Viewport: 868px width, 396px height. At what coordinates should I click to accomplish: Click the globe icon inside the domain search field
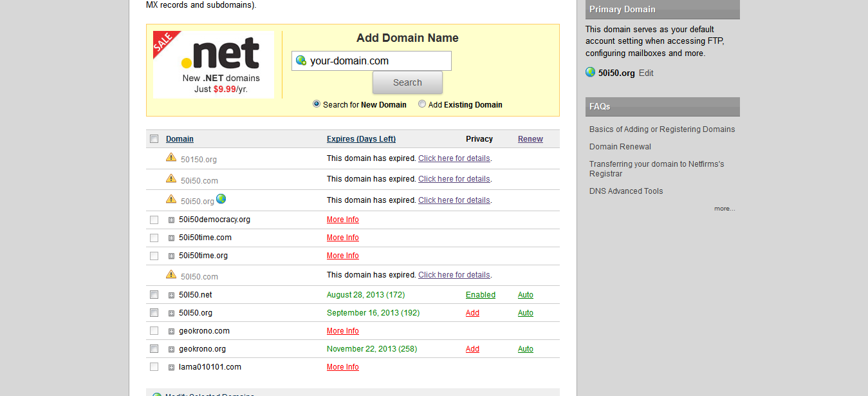[x=300, y=61]
